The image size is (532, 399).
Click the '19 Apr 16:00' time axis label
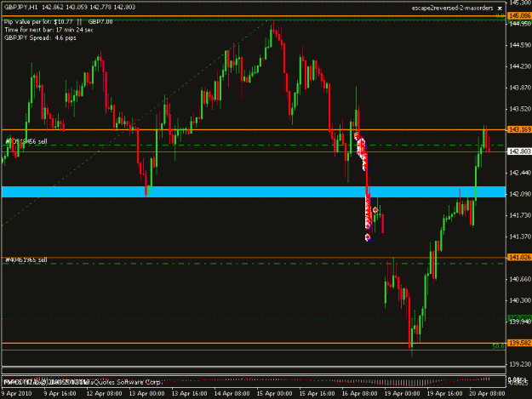point(444,394)
